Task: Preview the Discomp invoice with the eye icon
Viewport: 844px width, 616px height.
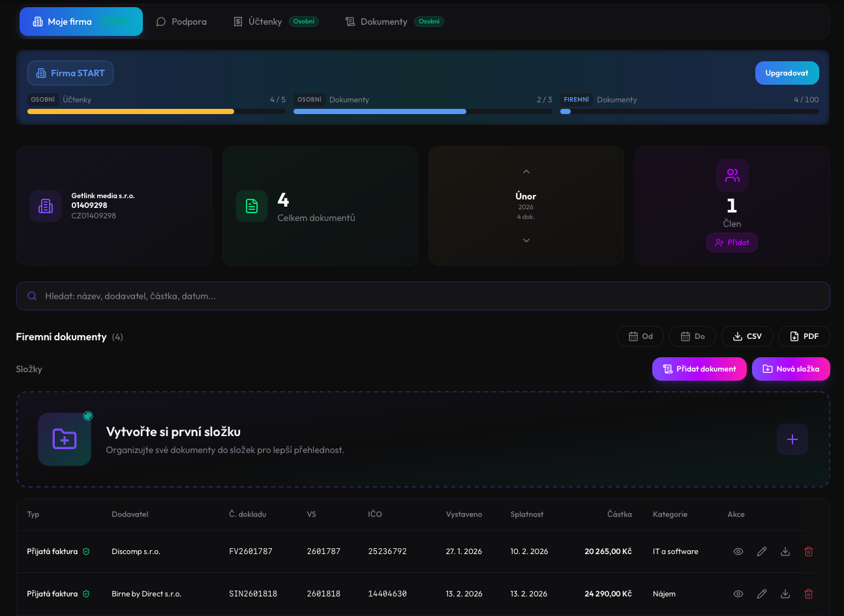Action: pyautogui.click(x=738, y=551)
